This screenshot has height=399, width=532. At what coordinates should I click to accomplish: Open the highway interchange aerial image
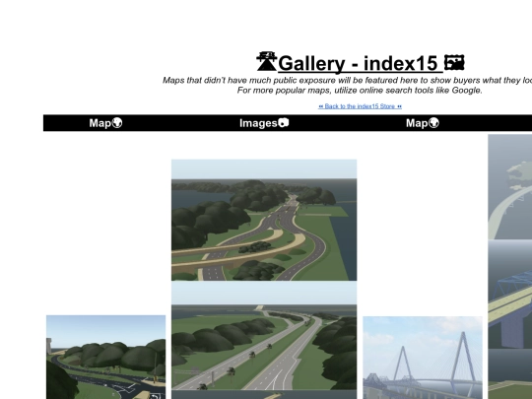(x=264, y=220)
